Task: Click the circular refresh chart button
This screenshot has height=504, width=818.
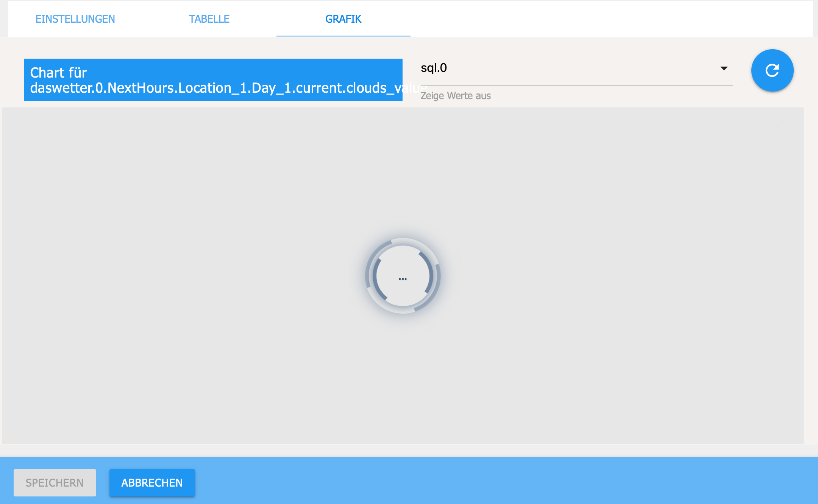Action: (x=772, y=70)
